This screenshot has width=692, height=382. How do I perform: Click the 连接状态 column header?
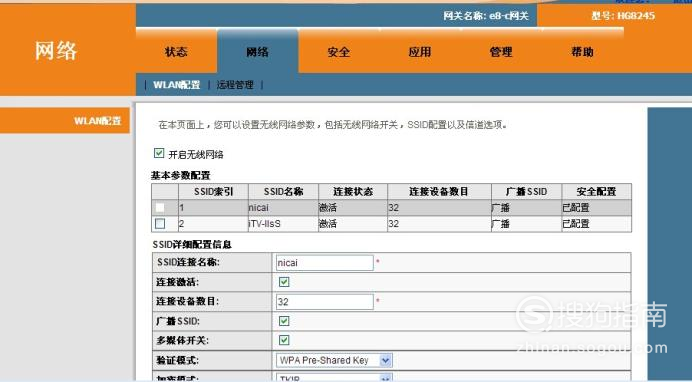(353, 191)
